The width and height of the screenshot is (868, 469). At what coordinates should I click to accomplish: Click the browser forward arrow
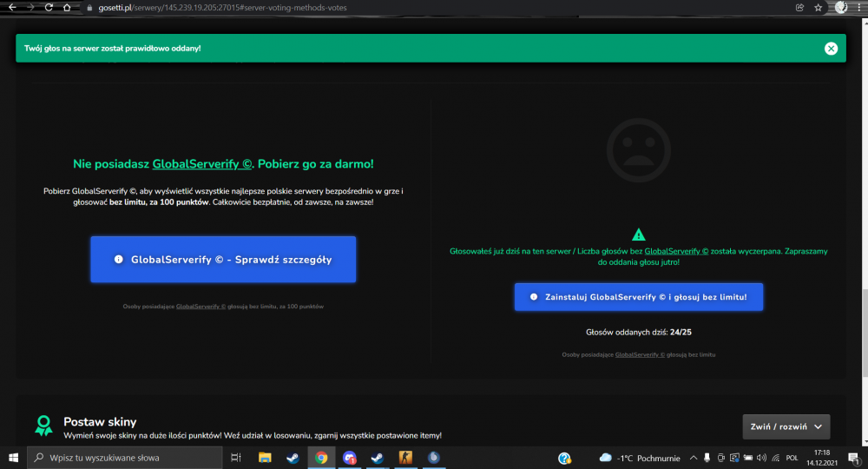[30, 8]
